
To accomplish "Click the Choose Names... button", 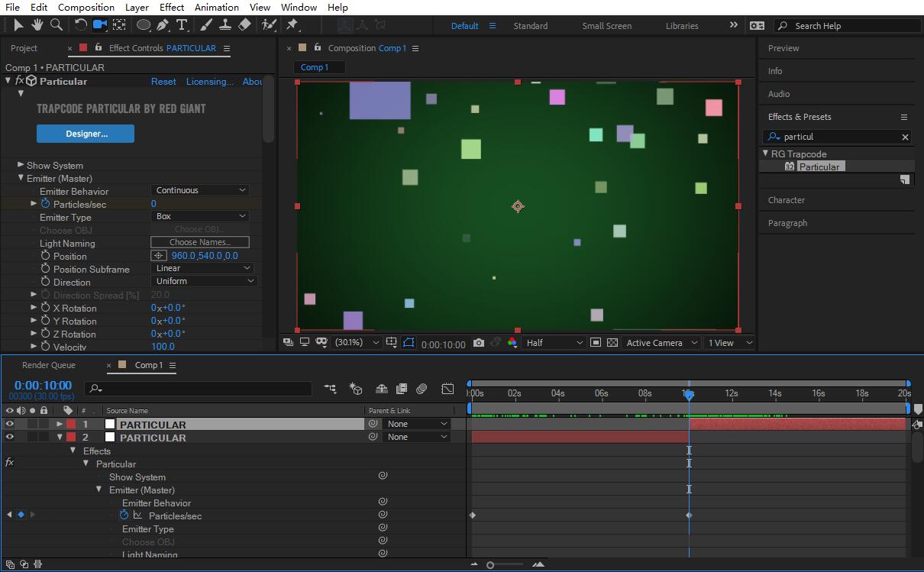I will tap(200, 242).
